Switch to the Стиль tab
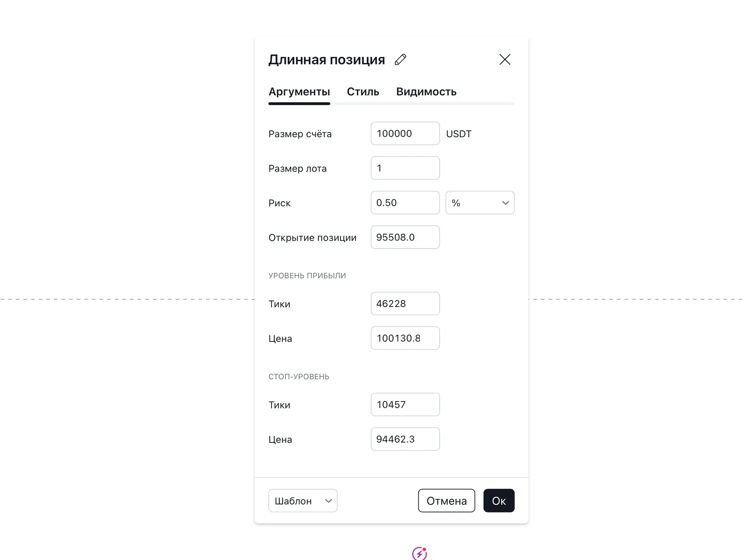Screen dimensions: 745x560 tap(363, 92)
